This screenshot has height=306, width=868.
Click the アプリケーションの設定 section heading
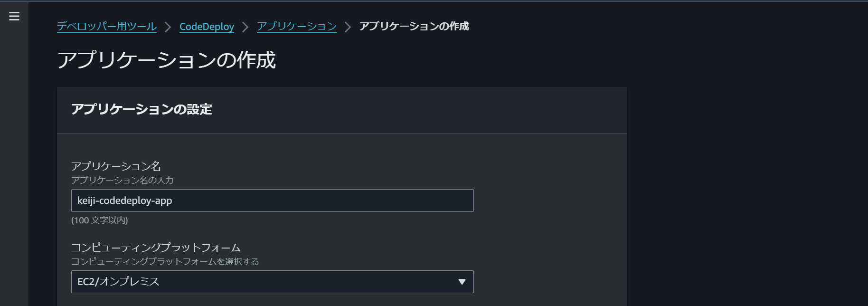pyautogui.click(x=142, y=109)
